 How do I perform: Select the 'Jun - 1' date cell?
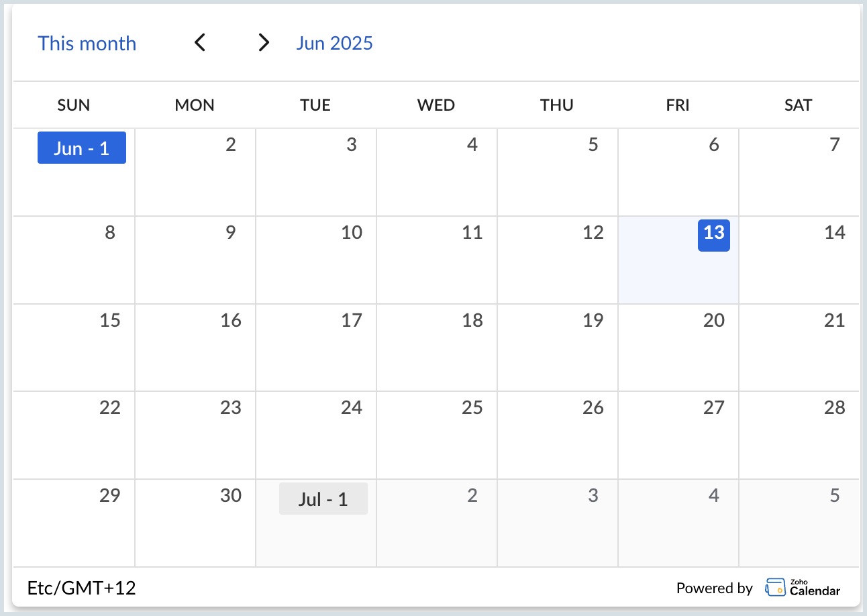click(81, 148)
